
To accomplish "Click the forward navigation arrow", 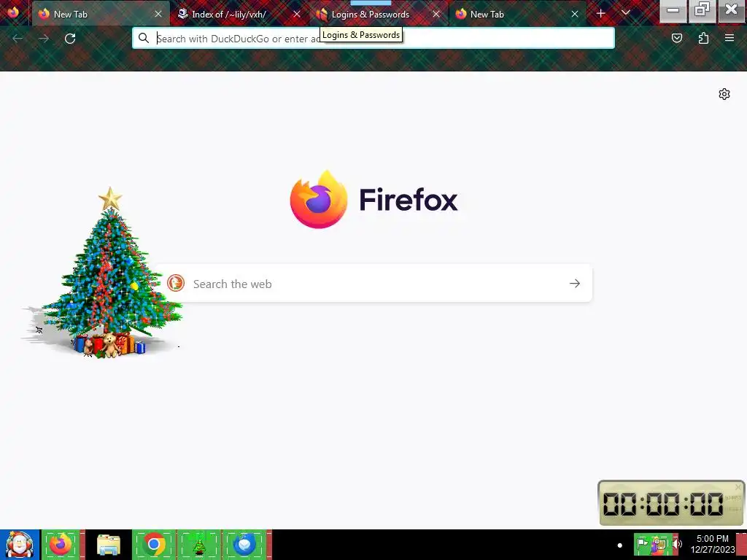I will (x=44, y=39).
